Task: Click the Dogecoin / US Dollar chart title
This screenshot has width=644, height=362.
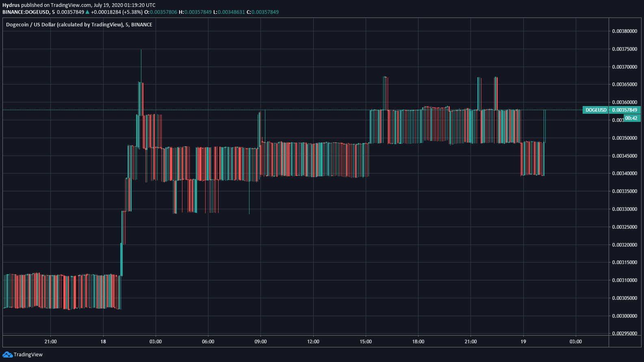Action: point(79,25)
